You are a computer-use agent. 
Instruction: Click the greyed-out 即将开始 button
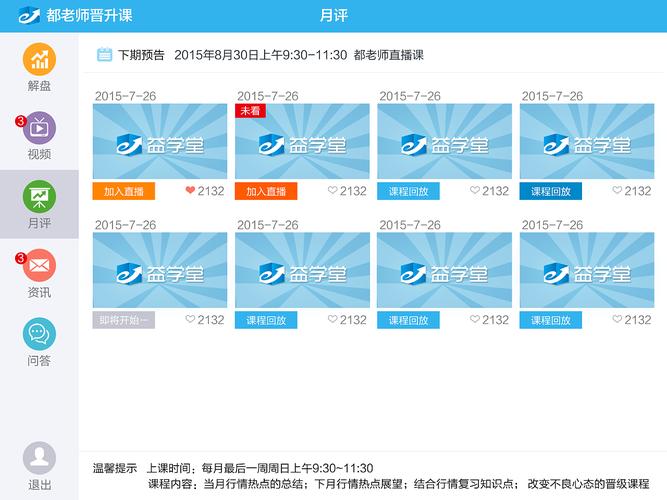pyautogui.click(x=124, y=320)
